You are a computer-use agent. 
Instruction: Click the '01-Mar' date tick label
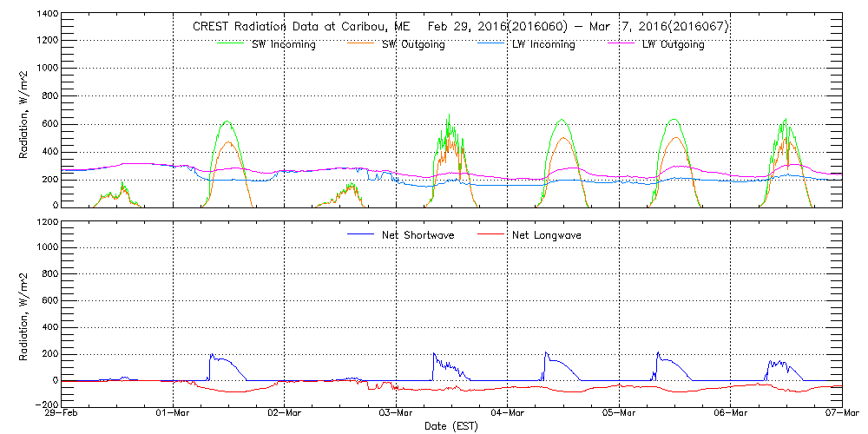(x=174, y=413)
